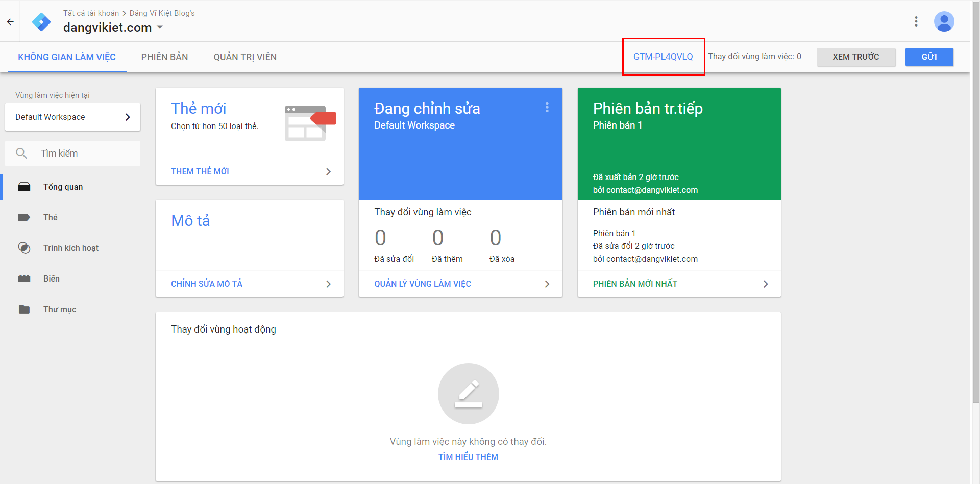Switch to KHÔNG GIAN LÀM VIỆC tab
The image size is (980, 484).
67,57
